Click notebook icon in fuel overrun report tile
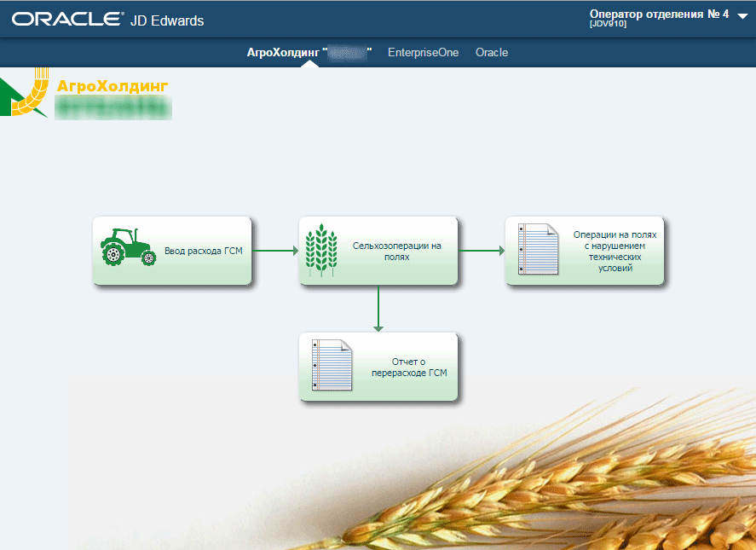756x550 pixels. (x=332, y=366)
